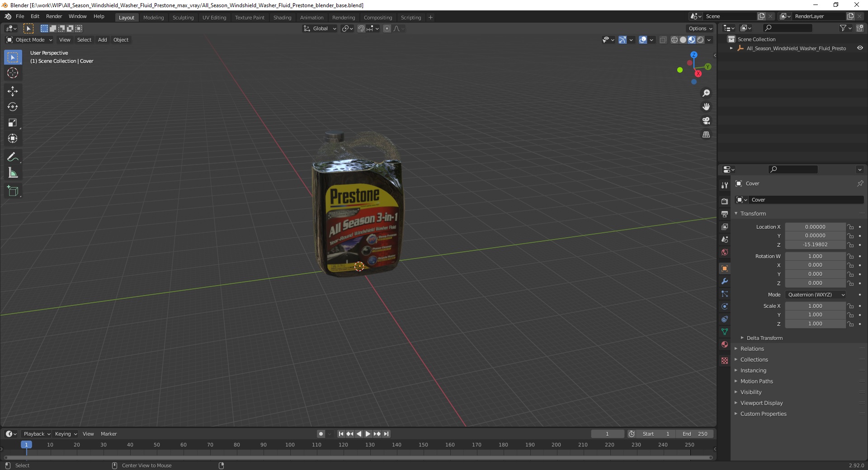Viewport: 868px width, 470px height.
Task: Open the Tool properties tab
Action: pos(725,185)
